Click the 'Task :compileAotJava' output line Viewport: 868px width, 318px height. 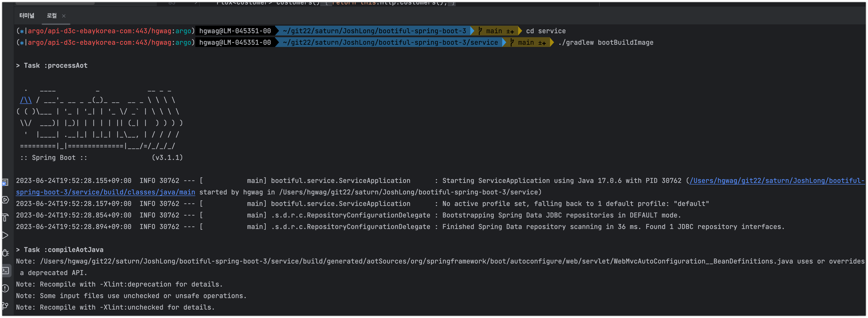pos(63,250)
